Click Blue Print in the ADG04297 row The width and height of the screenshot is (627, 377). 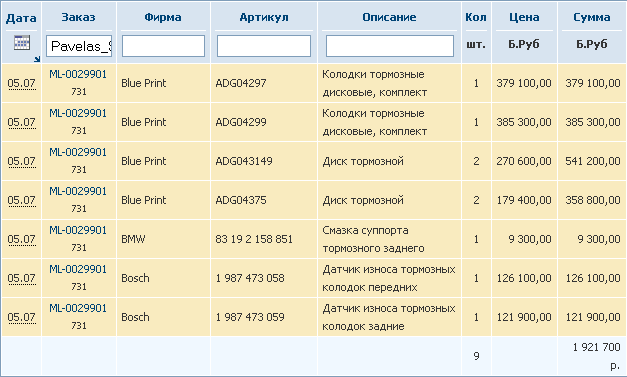click(x=144, y=83)
